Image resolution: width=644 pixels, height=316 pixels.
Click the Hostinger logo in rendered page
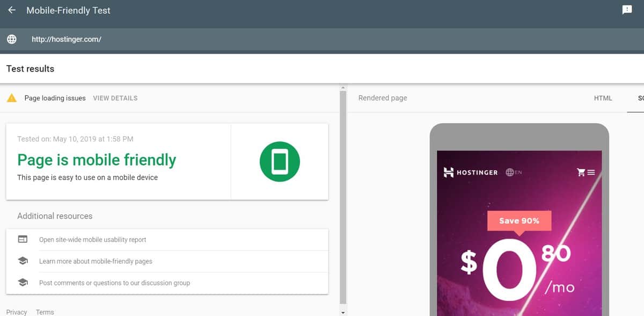point(470,173)
